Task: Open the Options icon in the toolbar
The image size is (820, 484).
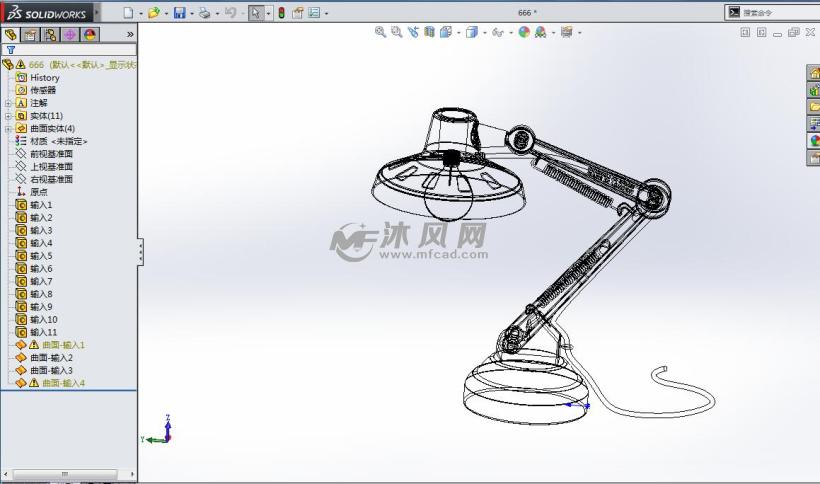Action: [x=314, y=13]
